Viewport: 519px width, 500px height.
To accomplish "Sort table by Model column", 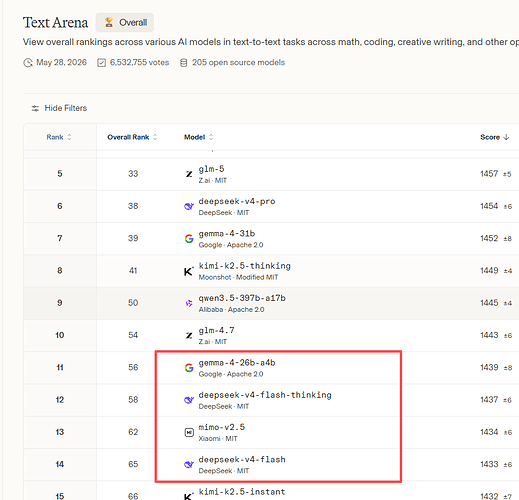I will pyautogui.click(x=198, y=137).
